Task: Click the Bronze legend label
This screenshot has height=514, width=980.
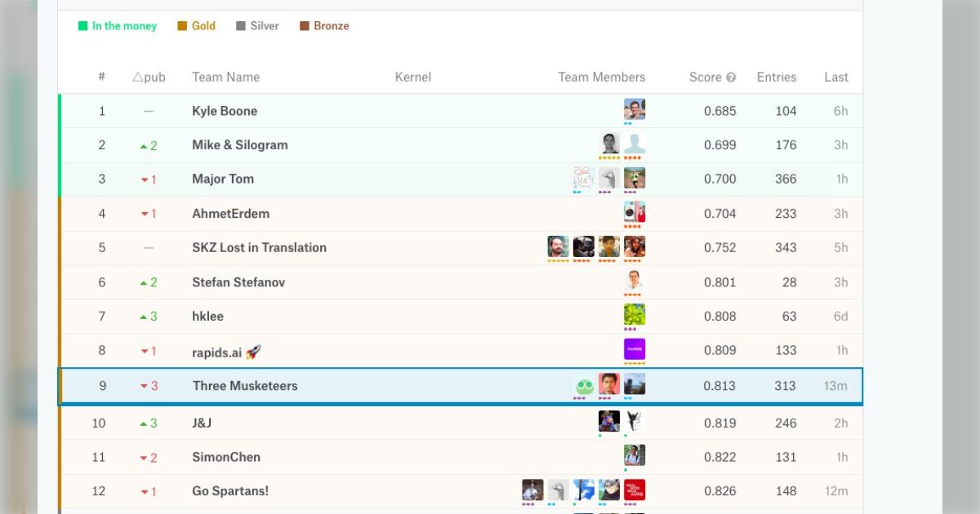Action: pos(331,26)
